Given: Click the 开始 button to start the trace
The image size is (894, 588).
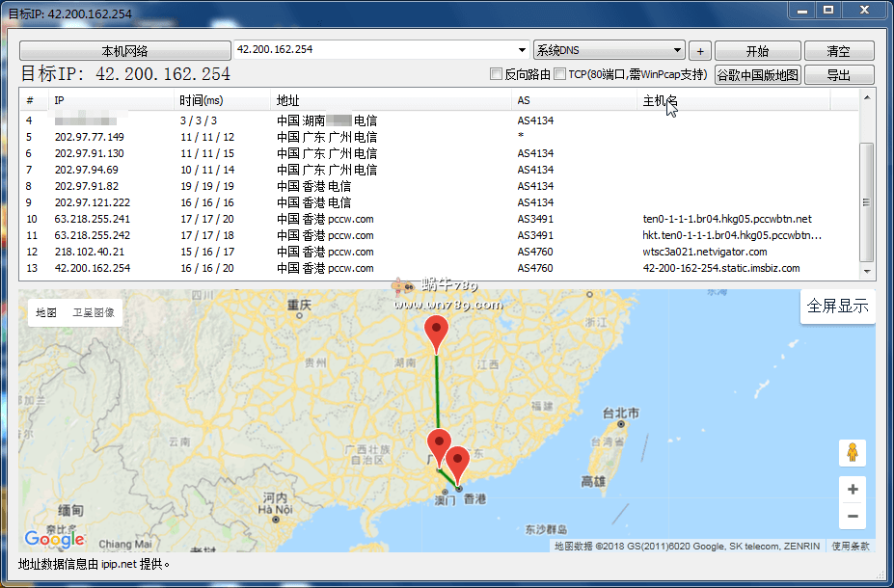Looking at the screenshot, I should 757,51.
